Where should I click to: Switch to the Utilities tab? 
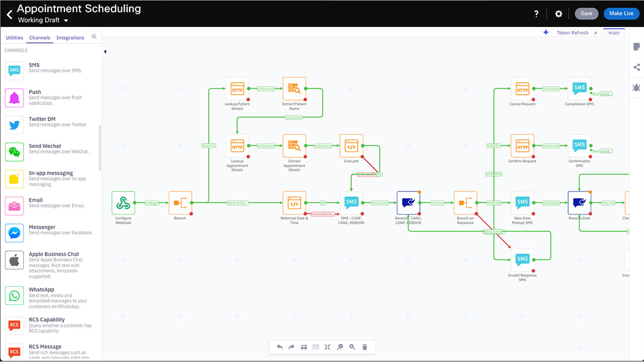point(14,38)
